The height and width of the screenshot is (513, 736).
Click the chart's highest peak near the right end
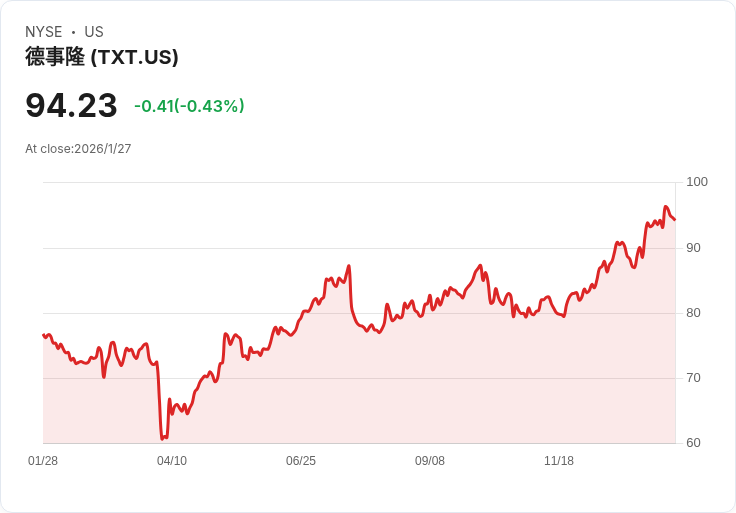(665, 207)
